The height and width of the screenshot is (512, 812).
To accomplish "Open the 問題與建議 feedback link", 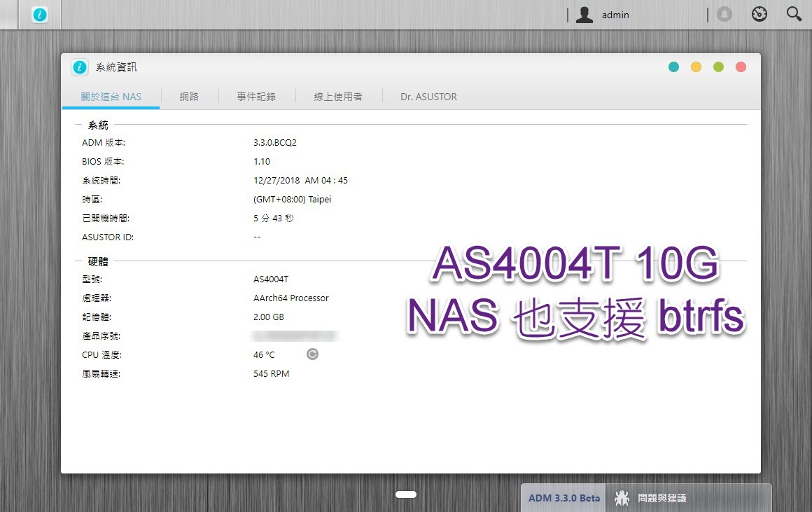I will (x=661, y=498).
